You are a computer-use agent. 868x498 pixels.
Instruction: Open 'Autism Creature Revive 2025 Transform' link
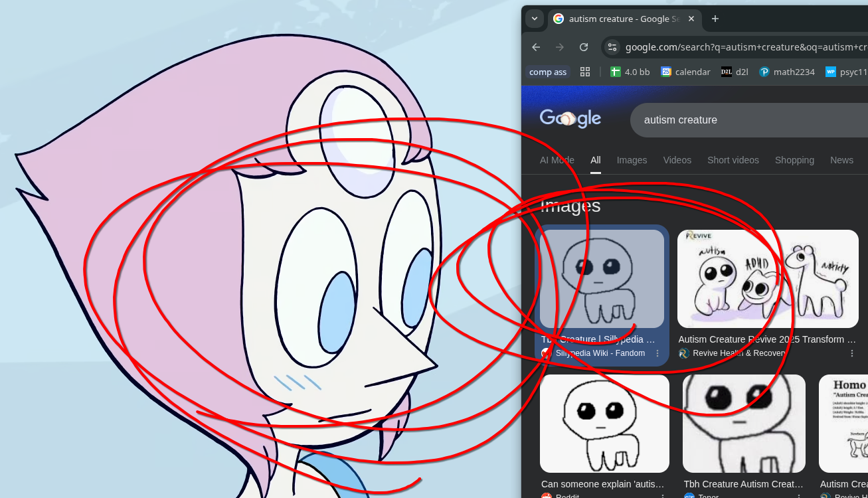tap(767, 339)
